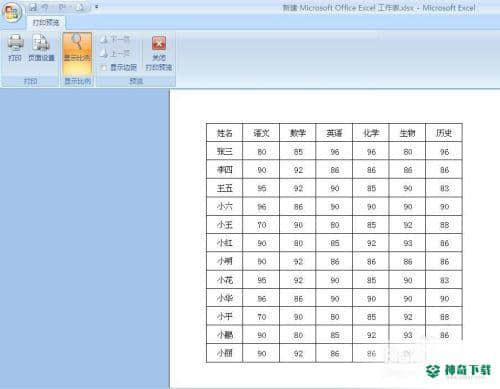The height and width of the screenshot is (389, 500).
Task: Expand the quick access toolbar customize dropdown
Action: 97,7
